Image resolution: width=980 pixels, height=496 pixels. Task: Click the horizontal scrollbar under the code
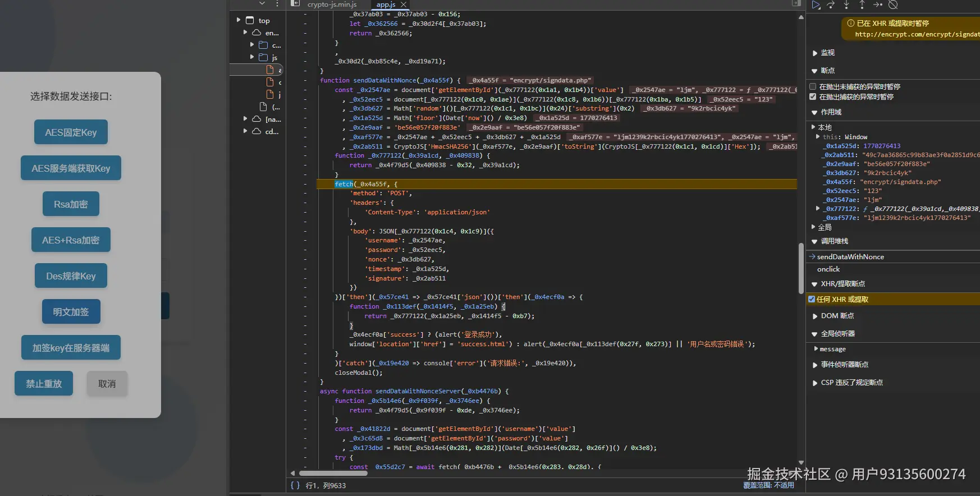[x=333, y=473]
